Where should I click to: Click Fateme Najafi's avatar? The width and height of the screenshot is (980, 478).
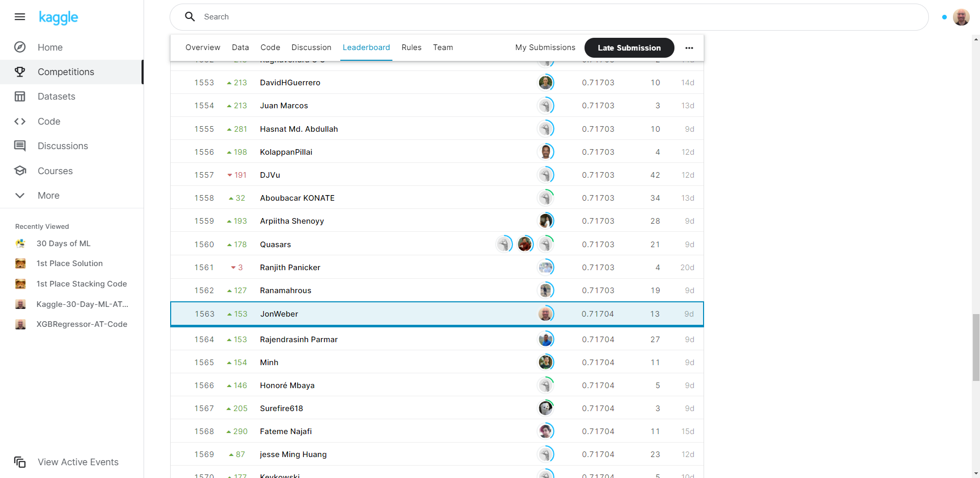point(546,431)
